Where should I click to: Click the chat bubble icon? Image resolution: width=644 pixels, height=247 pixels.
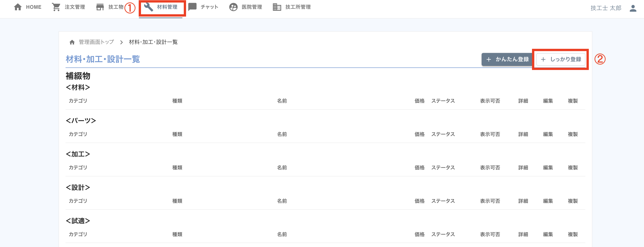tap(192, 7)
